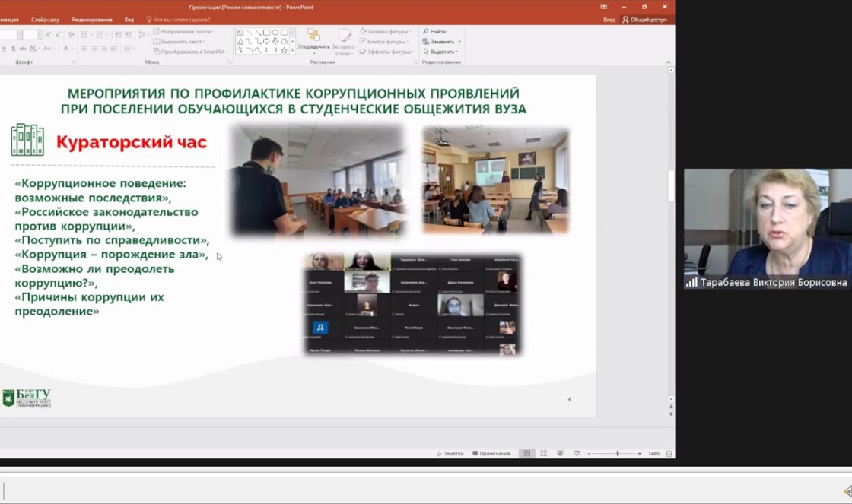Open Экспресс-стили quick styles gallery
This screenshot has width=852, height=504.
pos(344,41)
